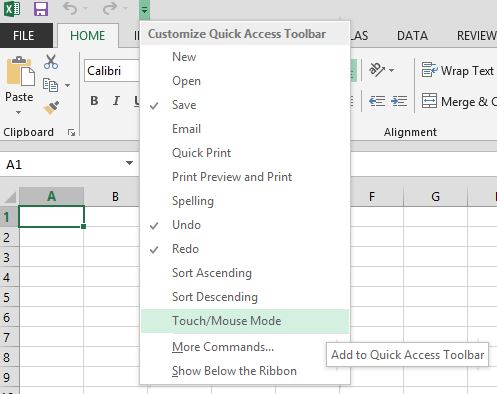Cut selection with scissors icon
The width and height of the screenshot is (497, 394).
[51, 62]
